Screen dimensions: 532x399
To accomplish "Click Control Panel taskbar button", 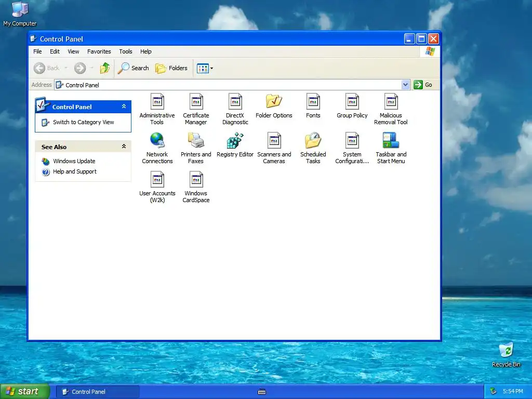I will [x=97, y=392].
